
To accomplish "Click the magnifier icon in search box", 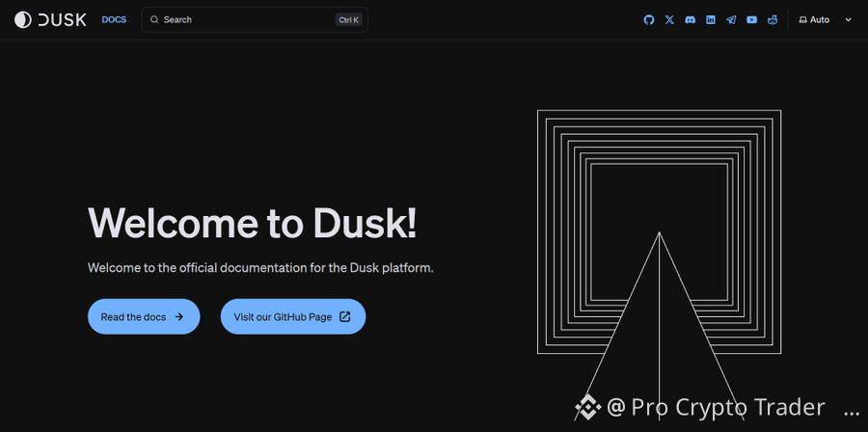I will [x=154, y=20].
